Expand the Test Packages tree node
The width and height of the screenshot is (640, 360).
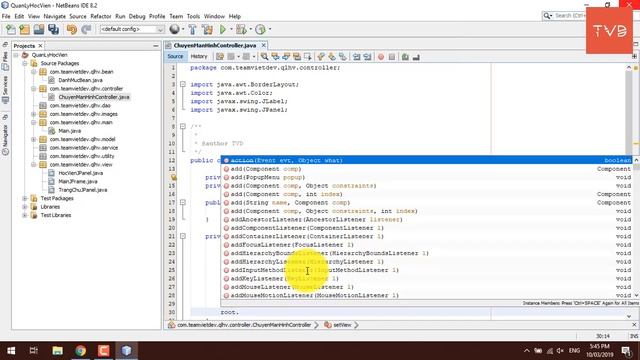[25, 198]
